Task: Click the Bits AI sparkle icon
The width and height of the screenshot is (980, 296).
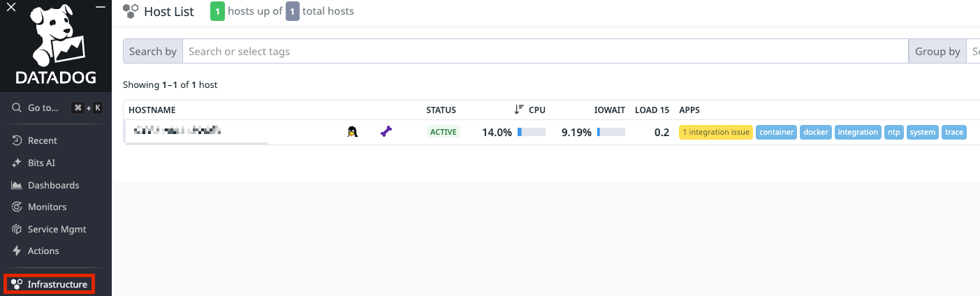Action: (x=17, y=163)
